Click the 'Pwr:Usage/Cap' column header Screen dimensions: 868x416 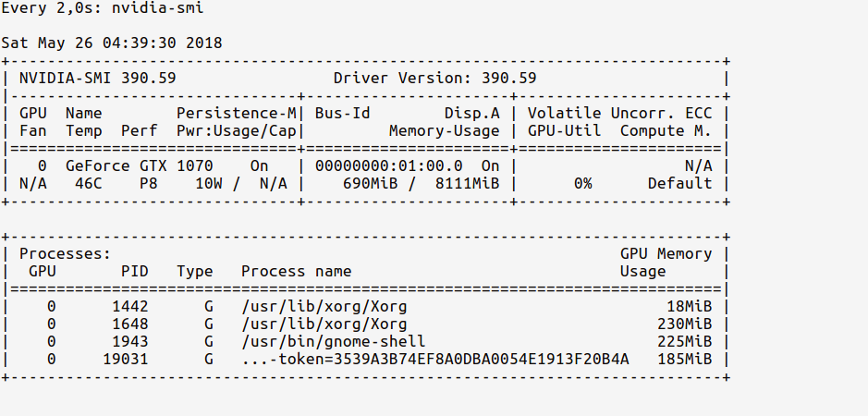click(237, 131)
